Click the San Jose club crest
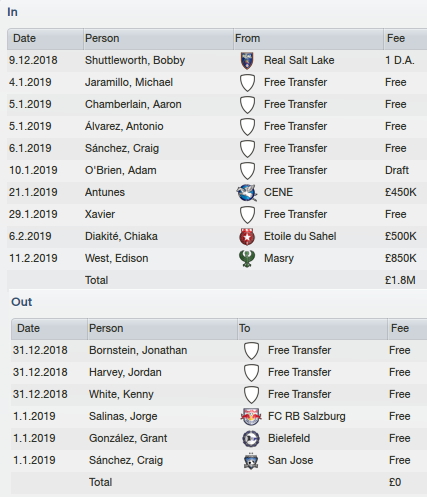427x497 pixels. 251,461
